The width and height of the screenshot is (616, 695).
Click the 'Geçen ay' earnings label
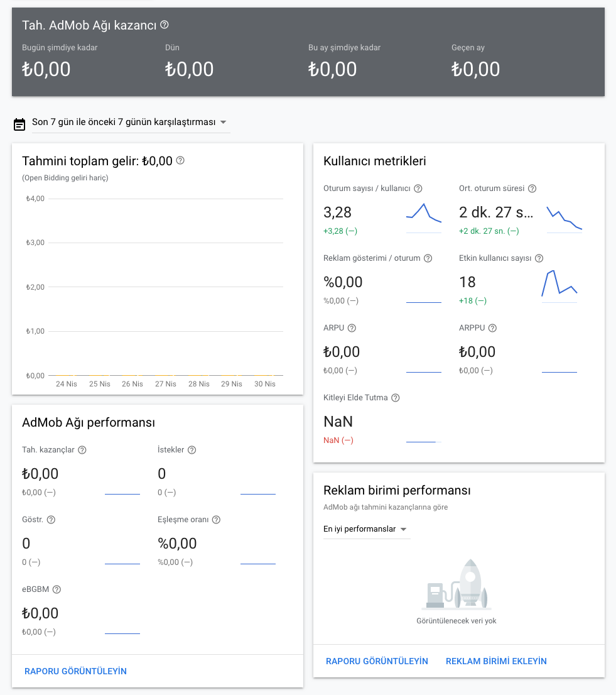point(468,47)
